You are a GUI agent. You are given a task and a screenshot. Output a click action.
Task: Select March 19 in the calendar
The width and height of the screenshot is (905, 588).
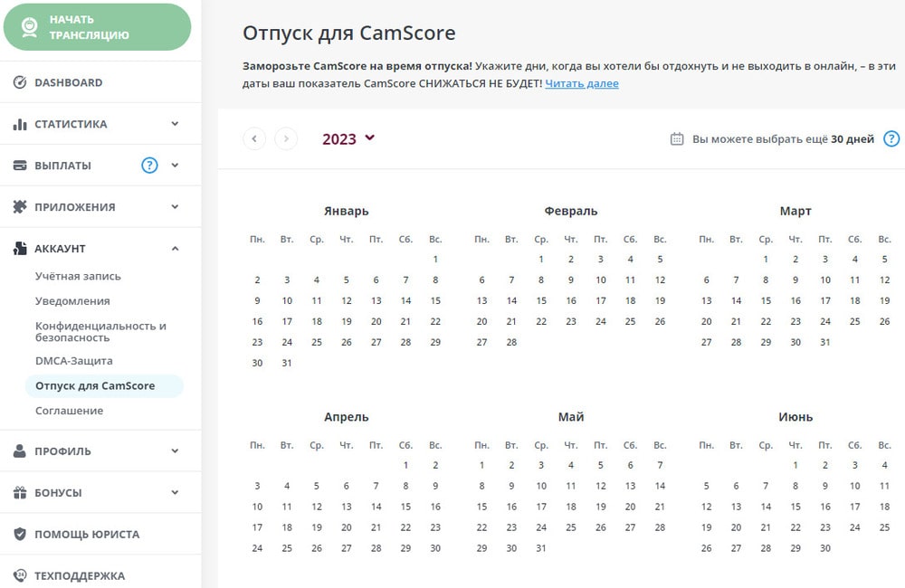(885, 300)
